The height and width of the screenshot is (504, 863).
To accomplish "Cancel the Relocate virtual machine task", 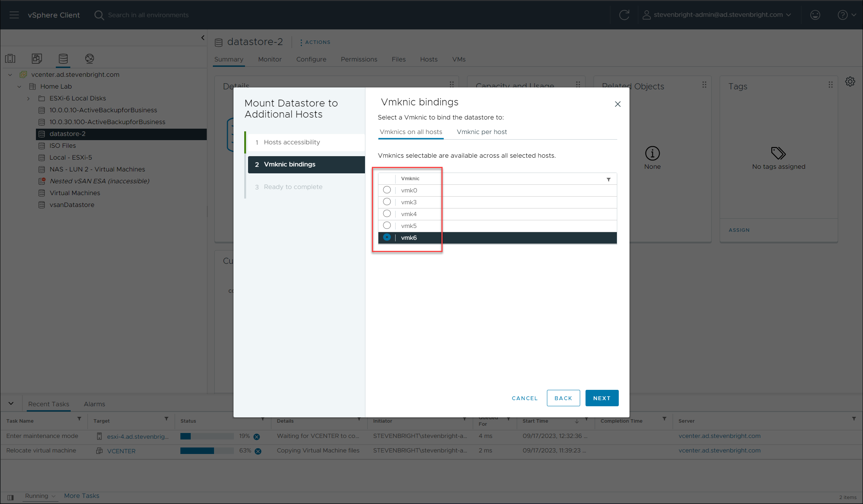I will point(258,451).
